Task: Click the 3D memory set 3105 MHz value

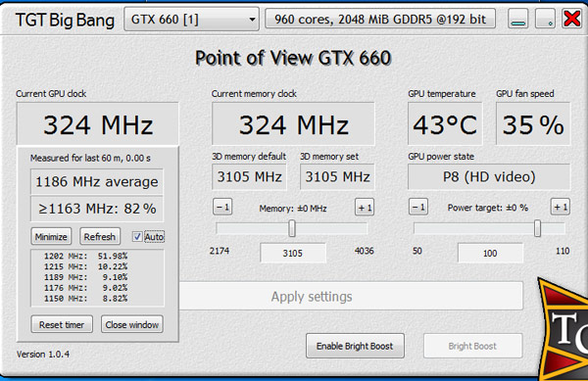Action: coord(337,176)
